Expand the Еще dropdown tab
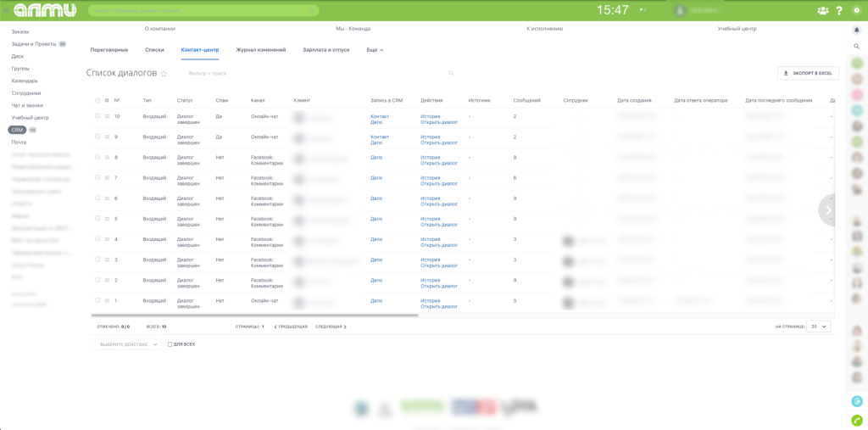 click(375, 50)
